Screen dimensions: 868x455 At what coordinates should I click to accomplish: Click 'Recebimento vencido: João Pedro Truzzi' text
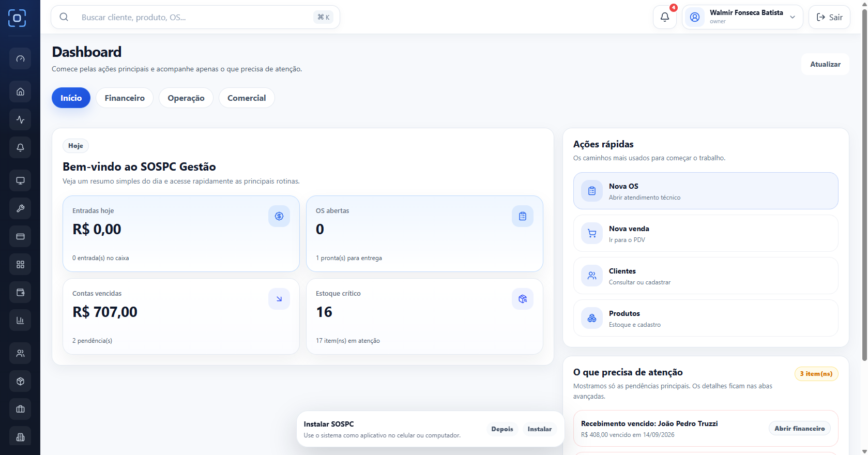point(649,423)
